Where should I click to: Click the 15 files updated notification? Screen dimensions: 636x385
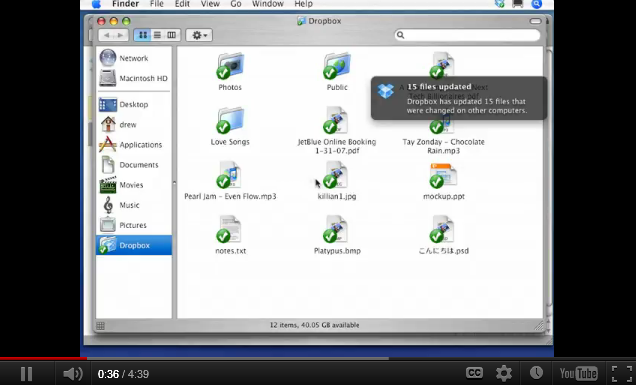[459, 98]
